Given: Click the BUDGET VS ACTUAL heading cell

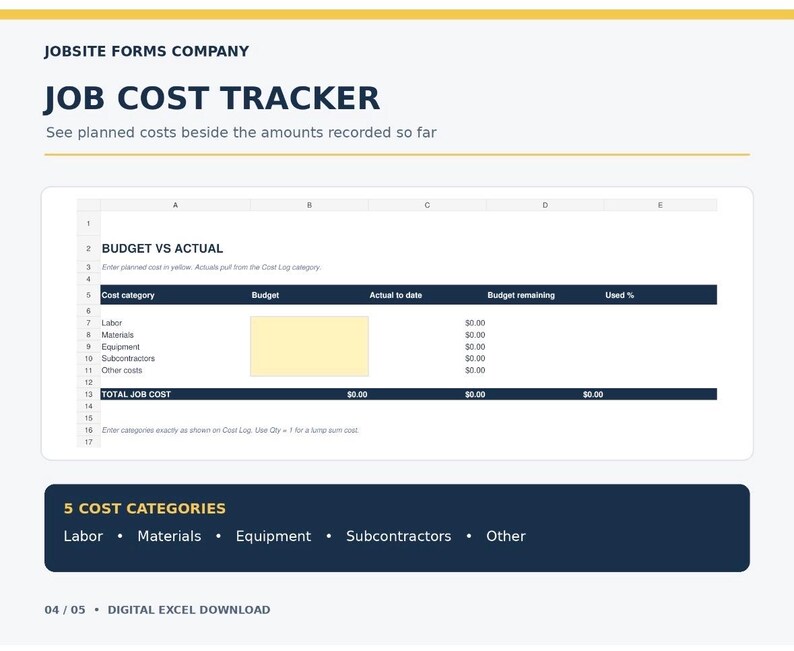Looking at the screenshot, I should click(162, 249).
